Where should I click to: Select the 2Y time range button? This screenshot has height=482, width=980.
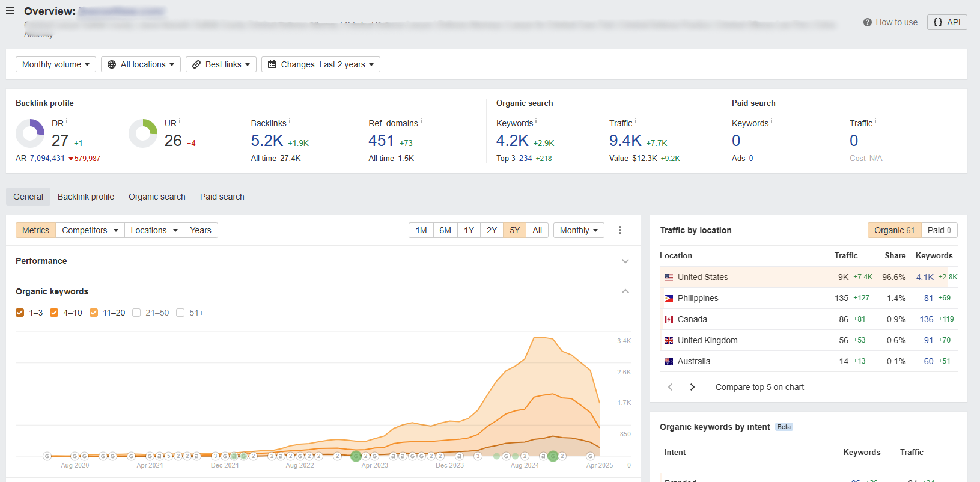[x=492, y=230]
